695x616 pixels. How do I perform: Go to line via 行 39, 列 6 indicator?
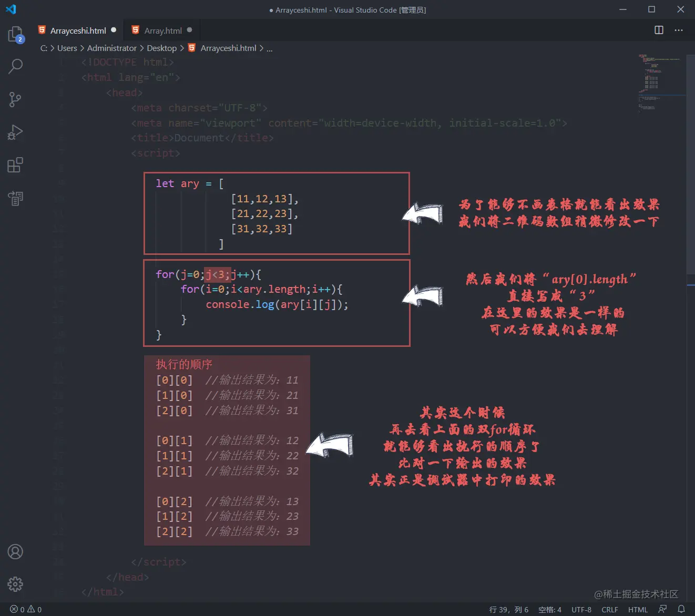pyautogui.click(x=509, y=609)
